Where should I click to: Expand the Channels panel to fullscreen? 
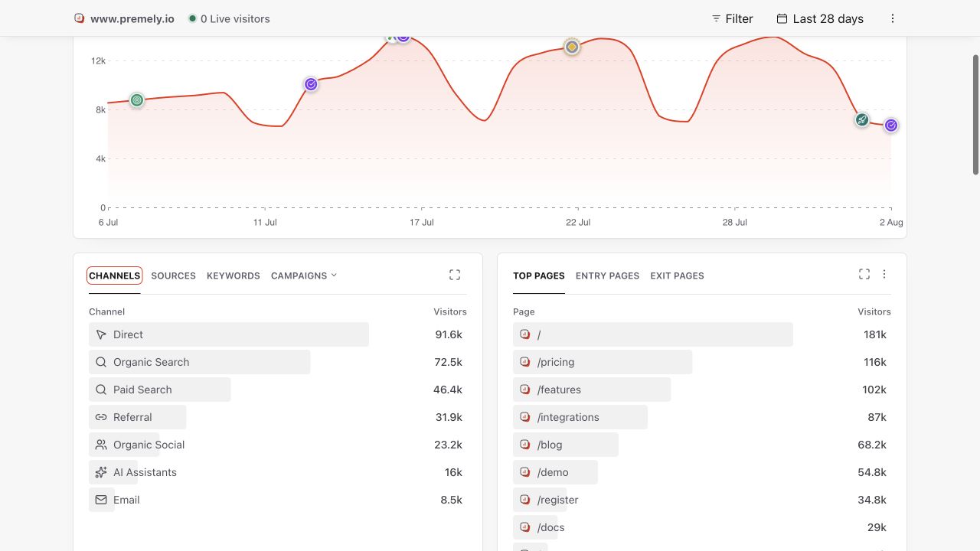click(455, 275)
